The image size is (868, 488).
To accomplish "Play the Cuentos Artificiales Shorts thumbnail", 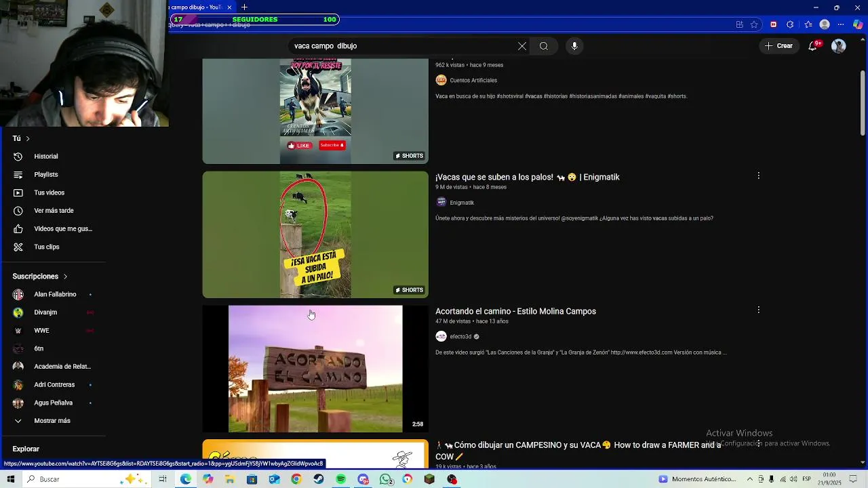I will point(315,111).
